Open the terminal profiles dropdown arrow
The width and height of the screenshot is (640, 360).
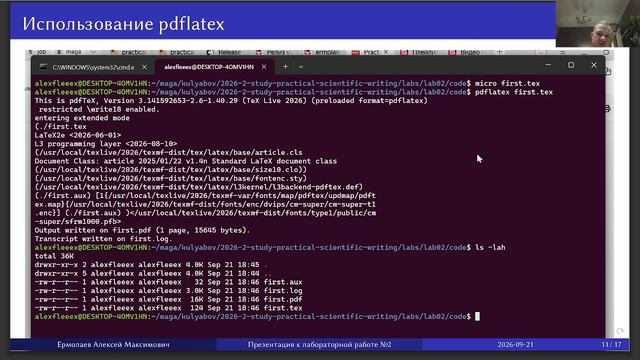click(300, 67)
